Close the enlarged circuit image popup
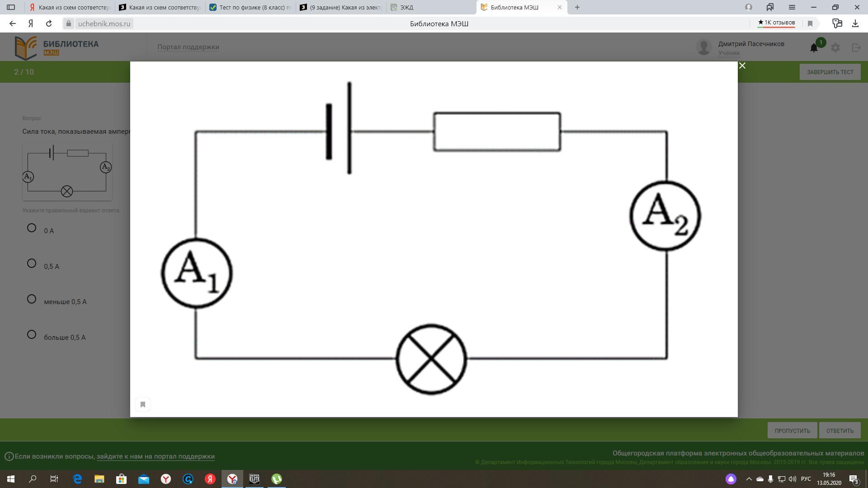Screen dimensions: 868x488 [x=742, y=66]
